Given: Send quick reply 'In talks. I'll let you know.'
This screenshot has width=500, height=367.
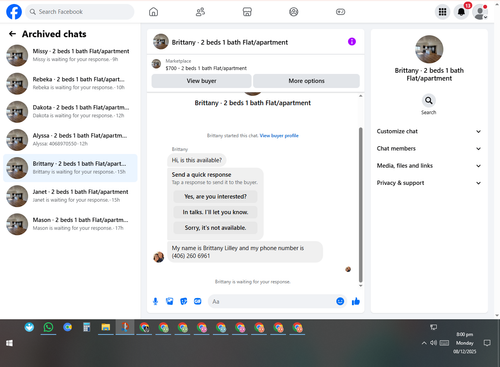Looking at the screenshot, I should [x=215, y=212].
